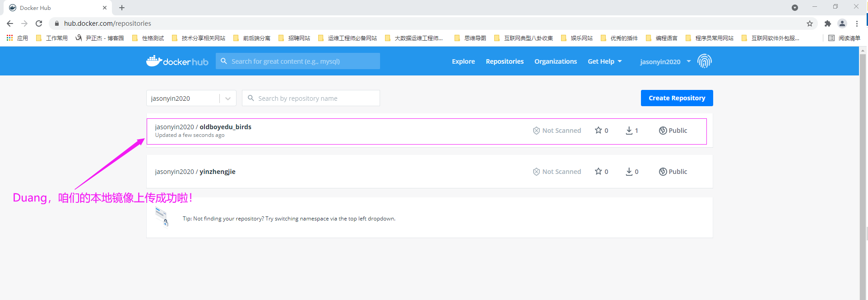Open the browser extensions puzzle icon
This screenshot has height=300, width=868.
coord(827,23)
